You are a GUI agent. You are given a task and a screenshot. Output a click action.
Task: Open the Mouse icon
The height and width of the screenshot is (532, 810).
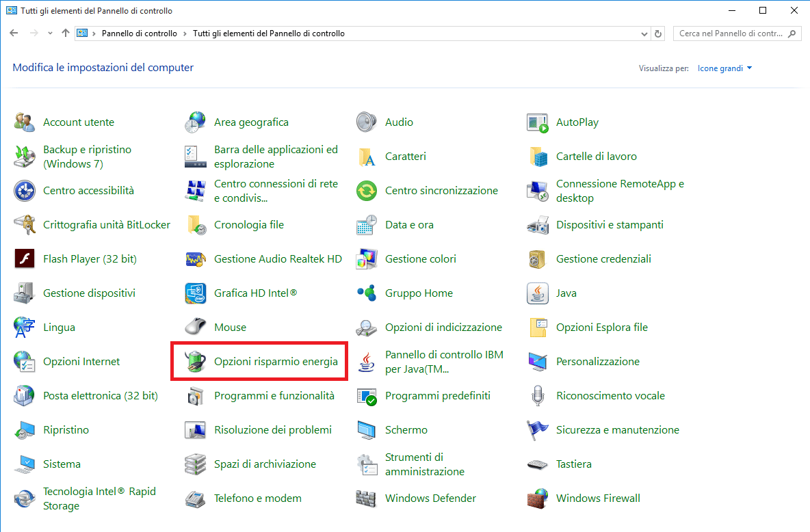(195, 327)
